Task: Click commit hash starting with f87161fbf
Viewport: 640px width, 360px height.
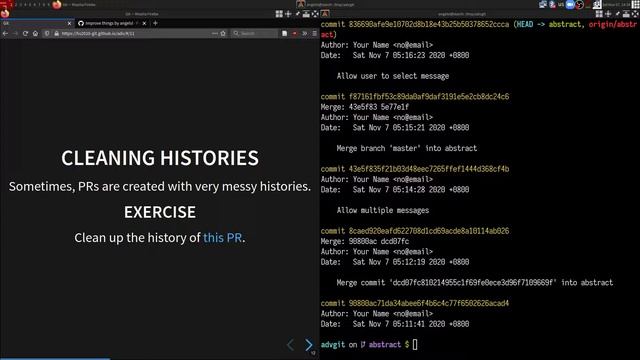Action: [x=429, y=97]
